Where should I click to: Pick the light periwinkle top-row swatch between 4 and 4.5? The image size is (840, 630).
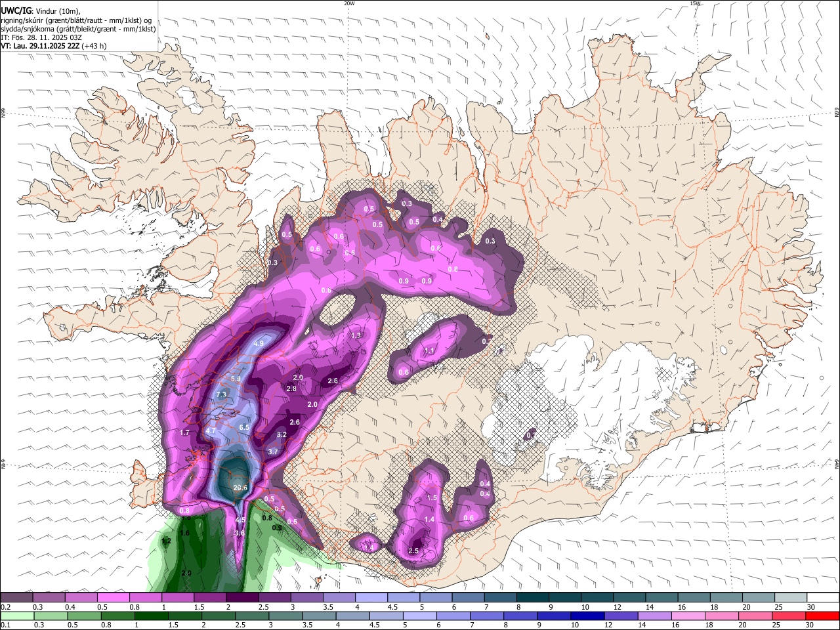(x=371, y=598)
